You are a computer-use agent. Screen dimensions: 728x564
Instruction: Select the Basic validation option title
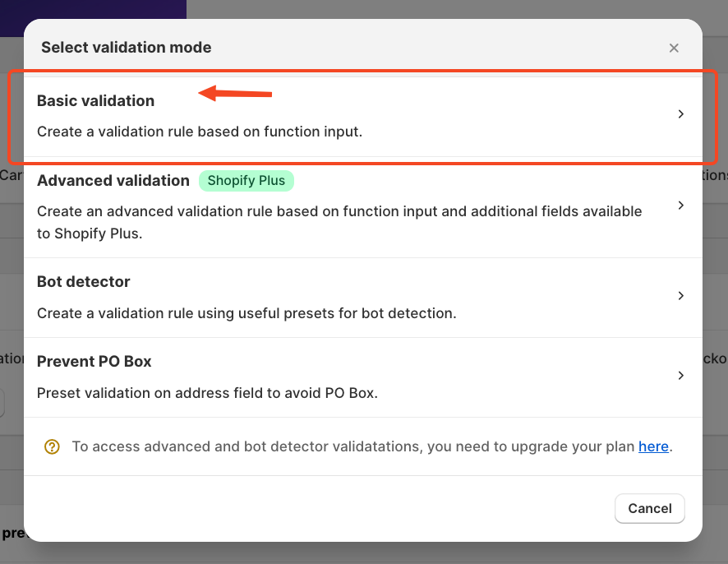95,101
